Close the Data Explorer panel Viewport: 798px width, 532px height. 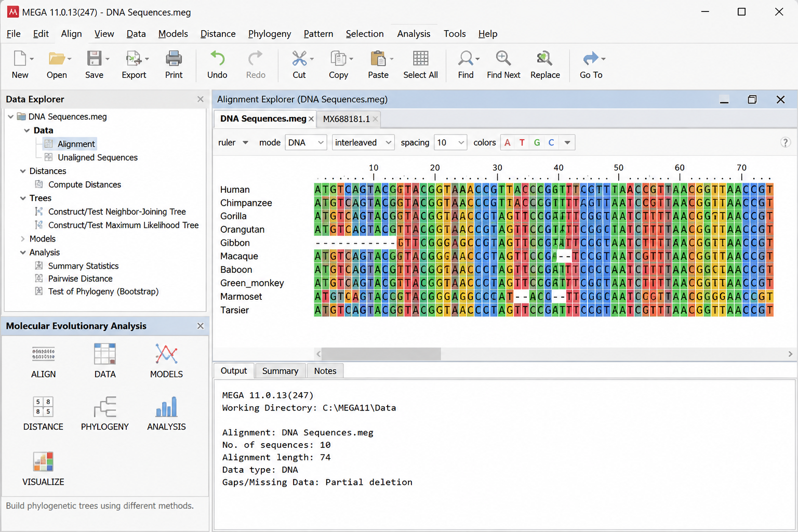[x=201, y=99]
